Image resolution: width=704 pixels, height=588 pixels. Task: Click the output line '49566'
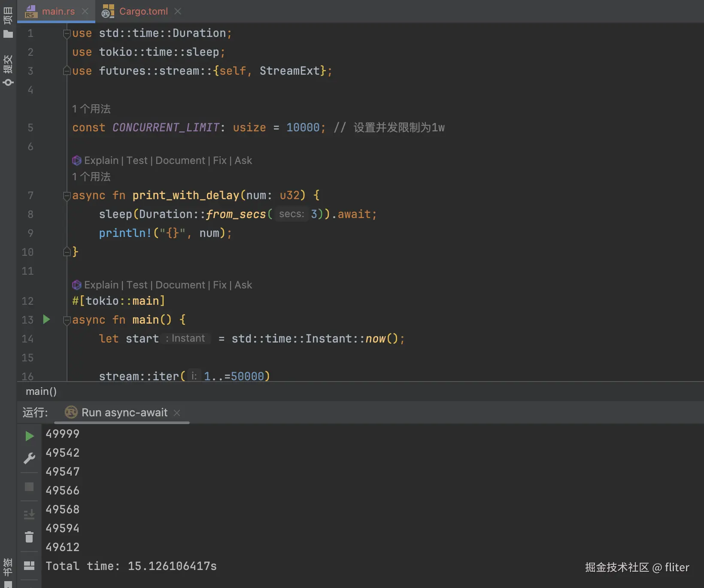coord(62,491)
